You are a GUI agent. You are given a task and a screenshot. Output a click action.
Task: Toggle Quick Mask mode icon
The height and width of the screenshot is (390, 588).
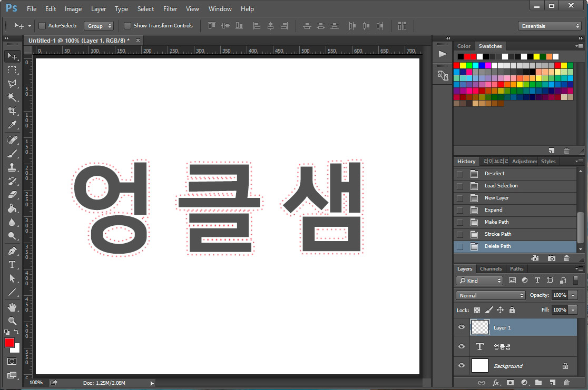[x=12, y=362]
